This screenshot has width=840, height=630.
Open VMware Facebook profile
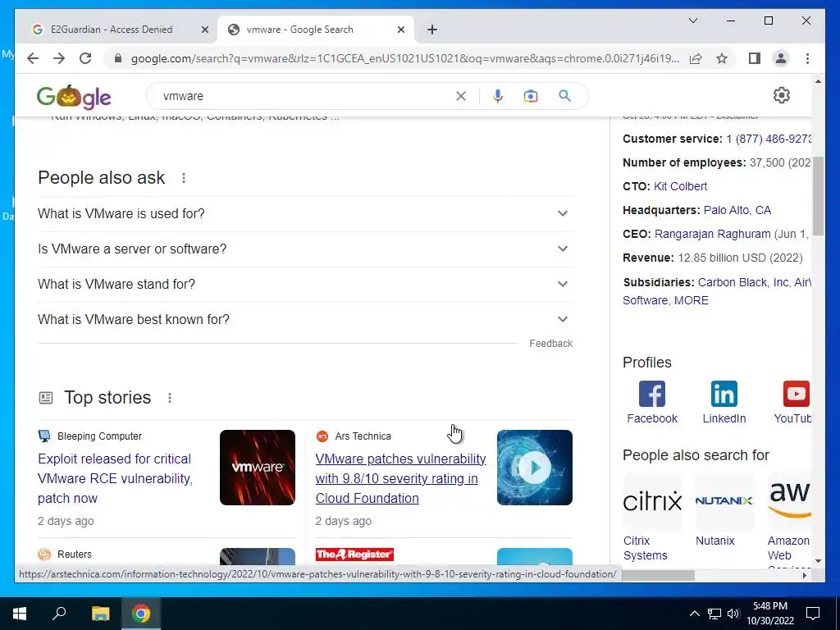coord(652,402)
